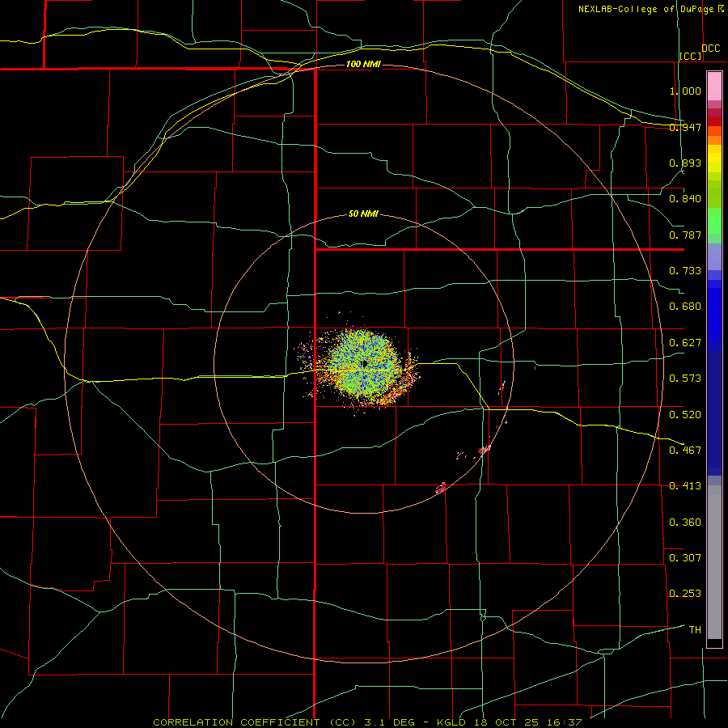The height and width of the screenshot is (728, 728).
Task: Select the 0.467 scale label
Action: click(685, 451)
